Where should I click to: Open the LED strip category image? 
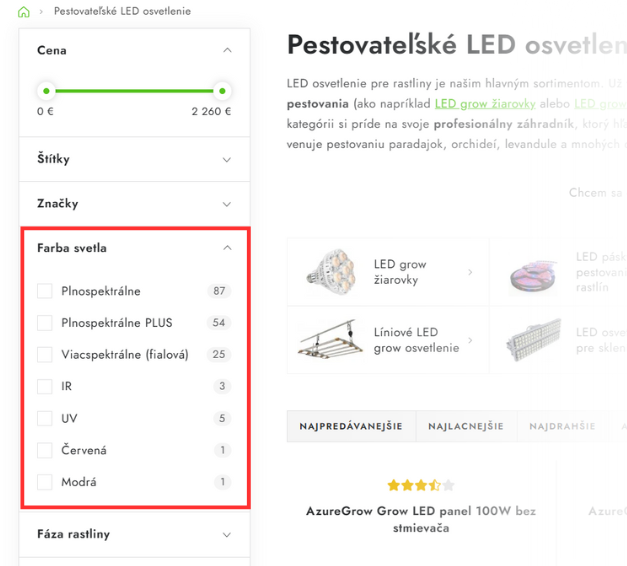(533, 275)
